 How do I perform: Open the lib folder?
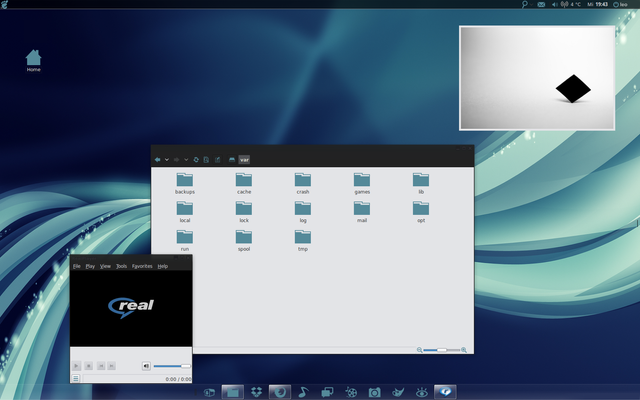pos(421,183)
